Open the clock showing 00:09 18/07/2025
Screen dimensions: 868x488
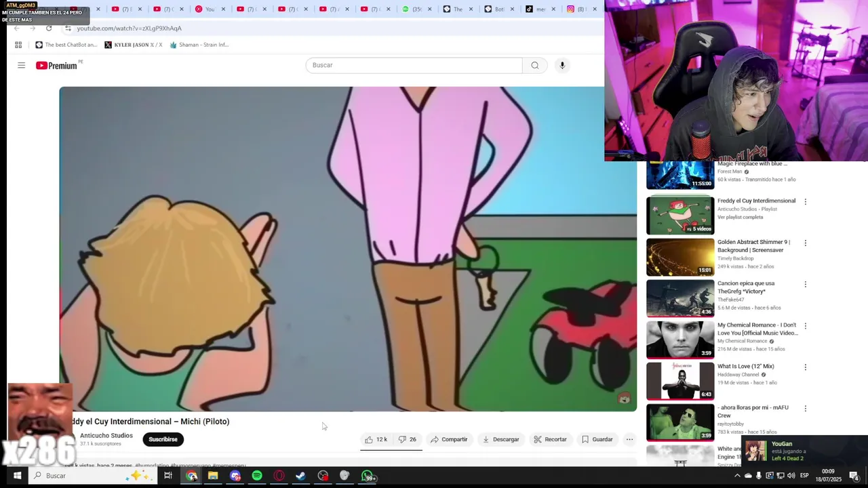[828, 475]
